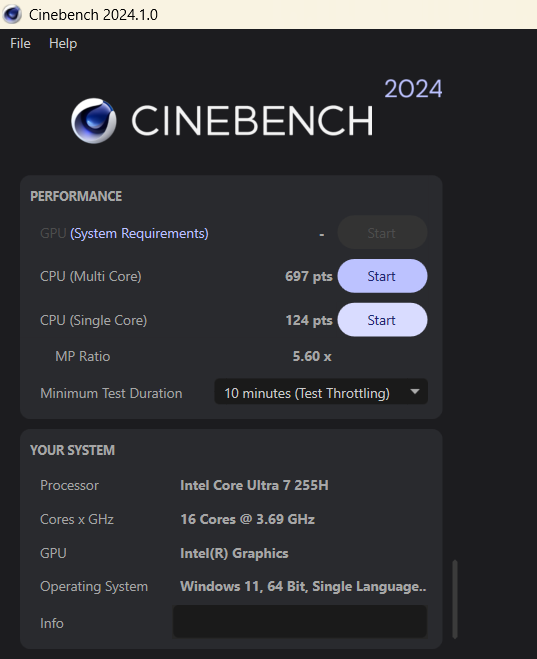This screenshot has height=659, width=537.
Task: Open the Minimum Test Duration combo box
Action: click(x=321, y=392)
